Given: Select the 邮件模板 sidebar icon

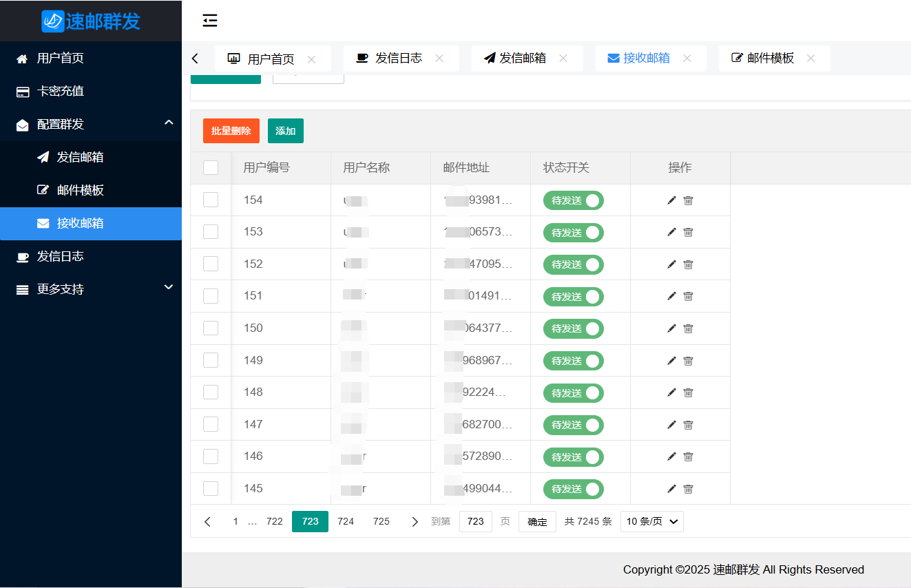Looking at the screenshot, I should point(43,190).
